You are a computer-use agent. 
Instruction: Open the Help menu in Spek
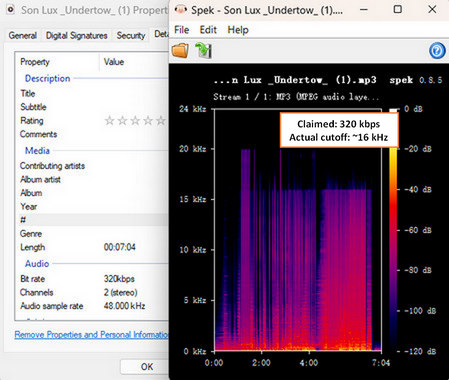[238, 30]
